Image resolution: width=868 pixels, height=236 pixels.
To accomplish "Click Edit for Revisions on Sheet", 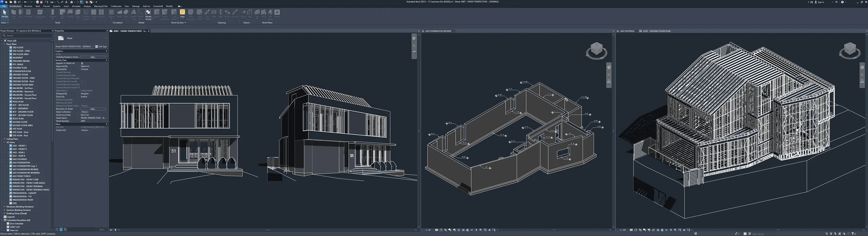I will pos(93,109).
